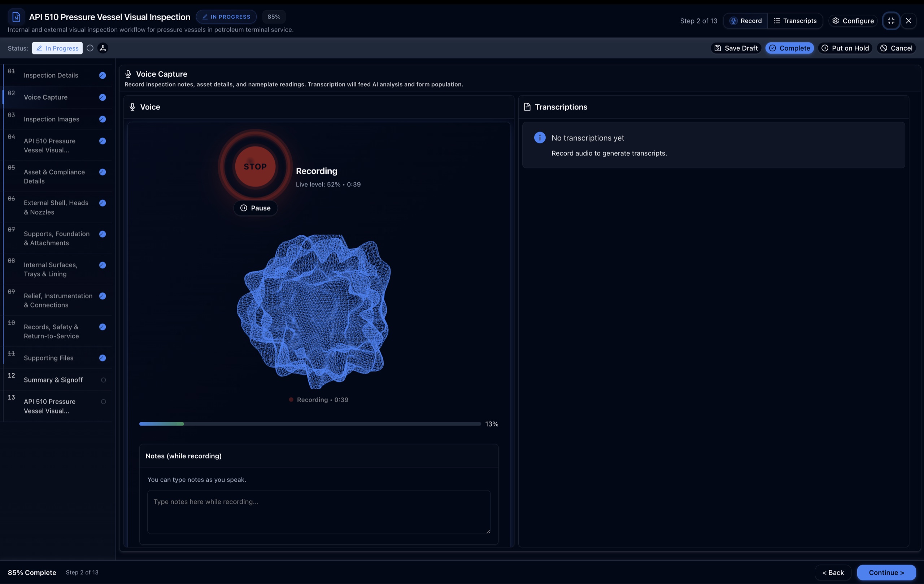The width and height of the screenshot is (924, 584).
Task: Open the Configure settings
Action: click(x=853, y=21)
